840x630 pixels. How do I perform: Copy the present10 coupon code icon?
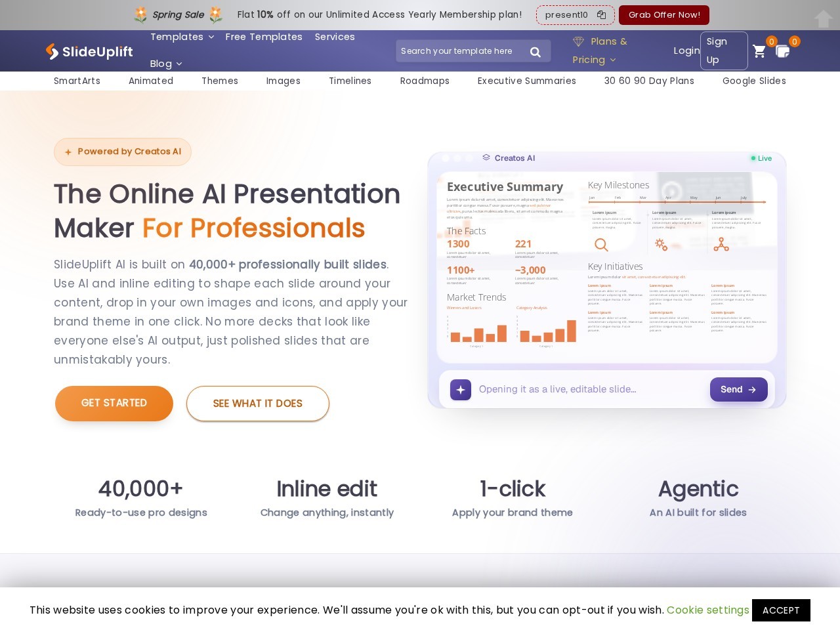pos(601,15)
